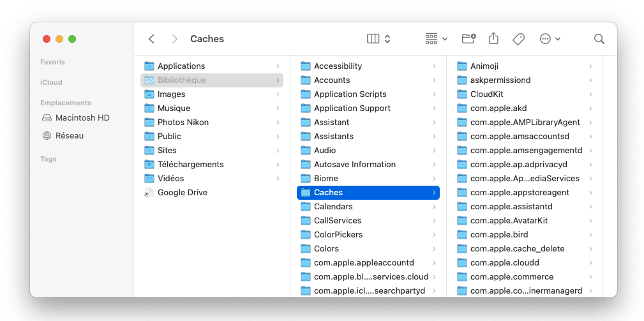Open the column view switcher
The height and width of the screenshot is (321, 644).
pos(378,39)
